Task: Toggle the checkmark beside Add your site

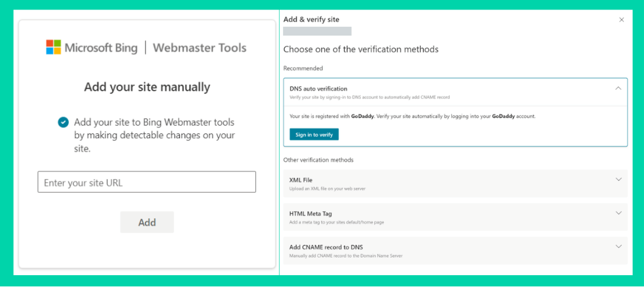Action: click(64, 122)
